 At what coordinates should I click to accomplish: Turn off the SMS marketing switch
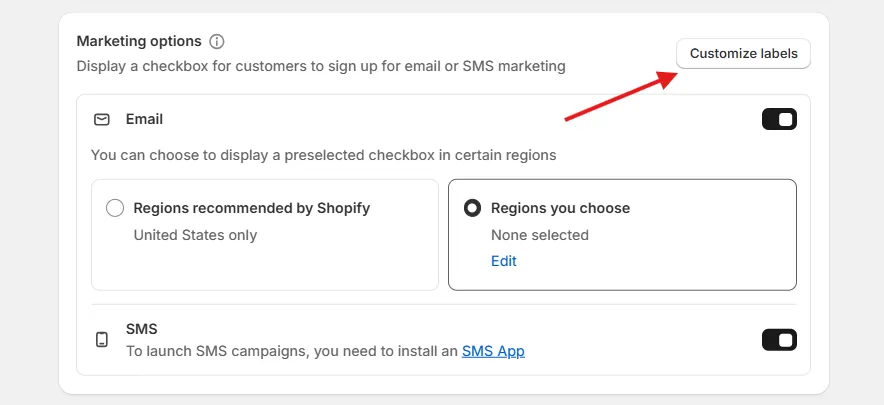(779, 340)
